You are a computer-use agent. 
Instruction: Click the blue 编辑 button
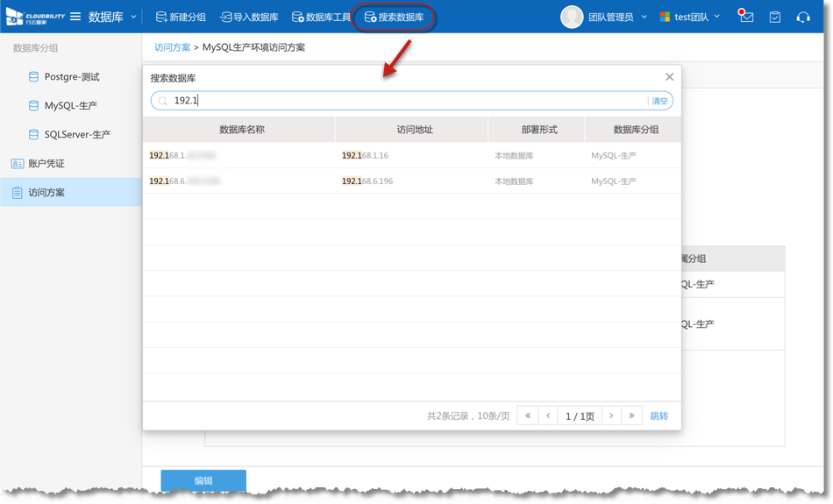click(x=203, y=480)
